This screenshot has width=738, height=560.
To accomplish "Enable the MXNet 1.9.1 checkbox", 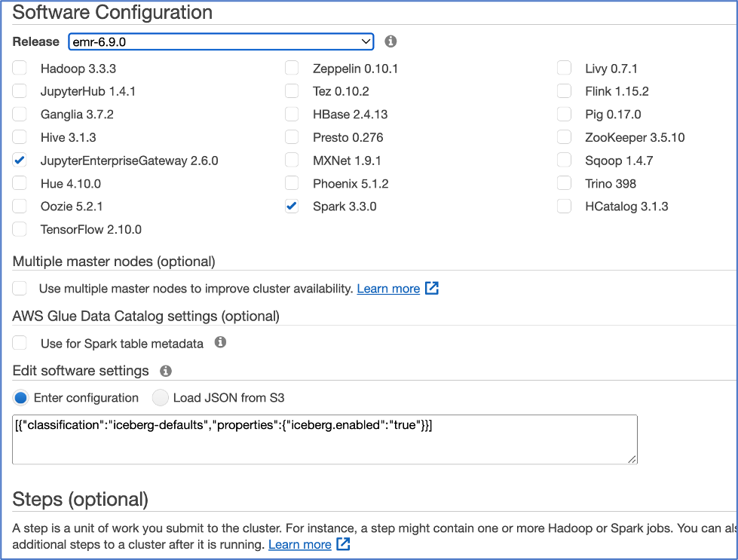I will (292, 160).
